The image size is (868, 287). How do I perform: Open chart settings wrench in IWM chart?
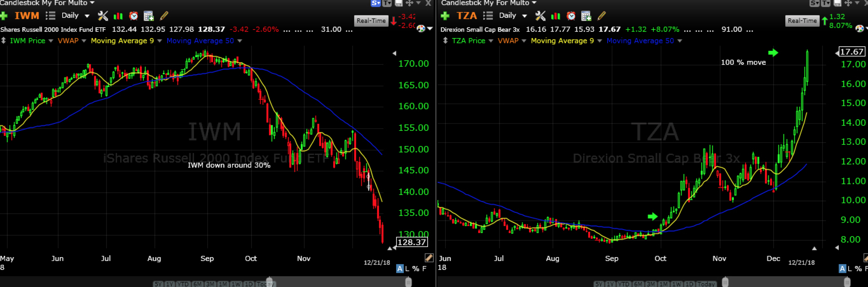tap(103, 16)
